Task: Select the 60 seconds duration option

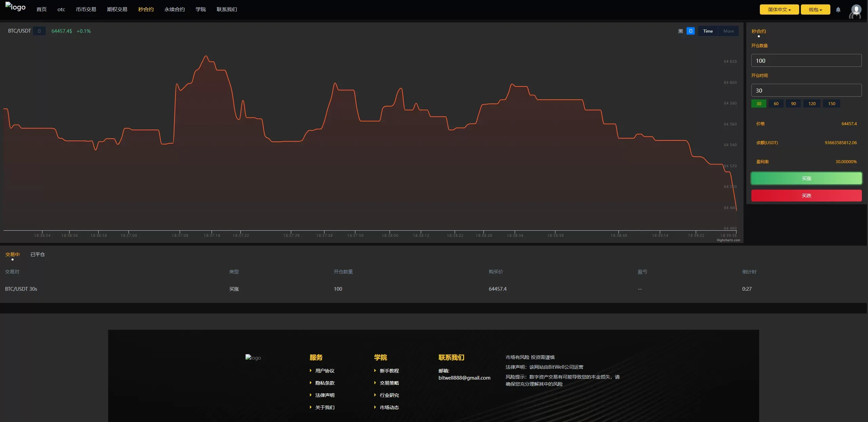Action: pyautogui.click(x=776, y=103)
